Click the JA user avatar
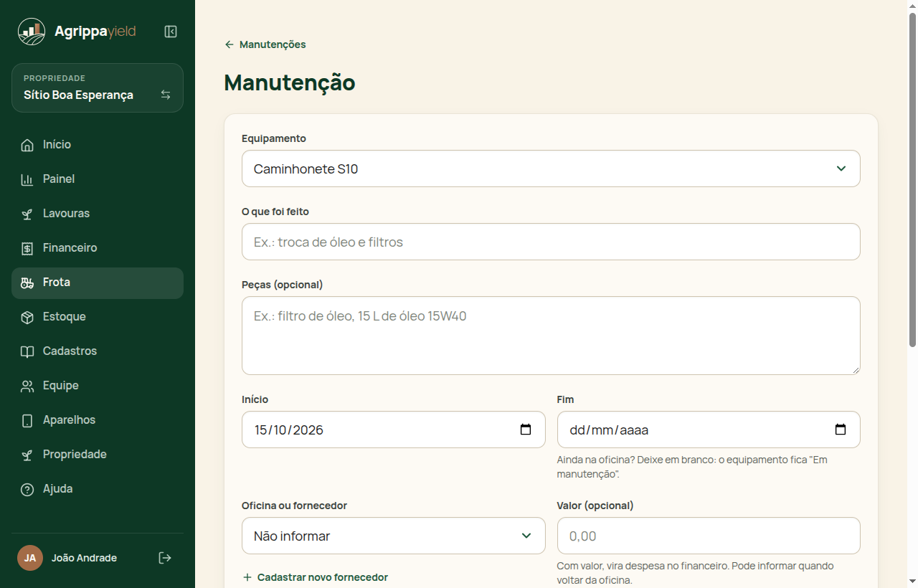918x588 pixels. pos(30,558)
